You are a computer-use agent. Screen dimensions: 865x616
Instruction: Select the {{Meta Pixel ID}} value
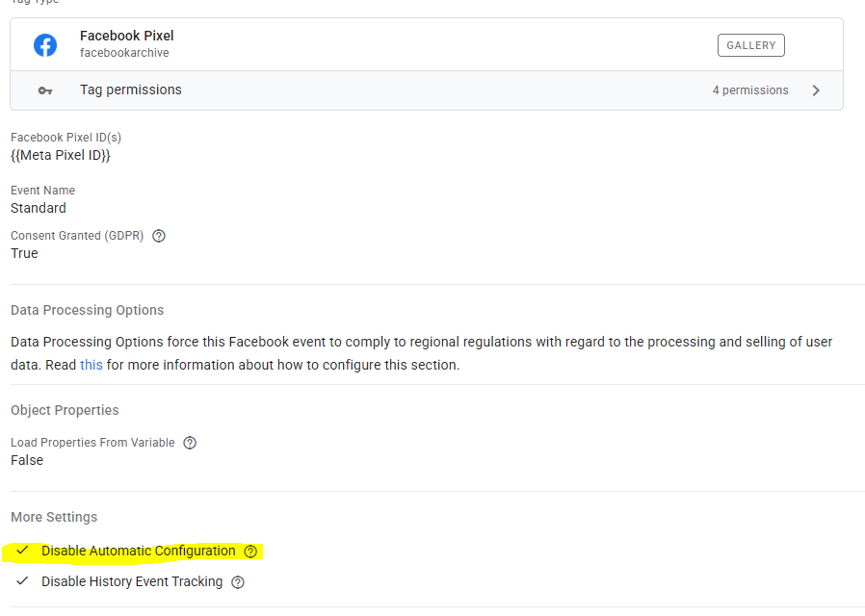pyautogui.click(x=61, y=155)
